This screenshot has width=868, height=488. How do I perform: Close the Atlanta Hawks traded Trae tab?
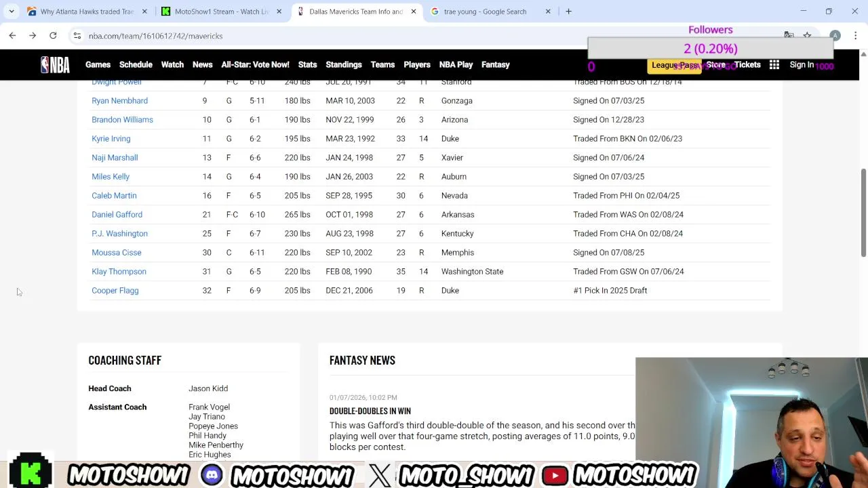(144, 12)
